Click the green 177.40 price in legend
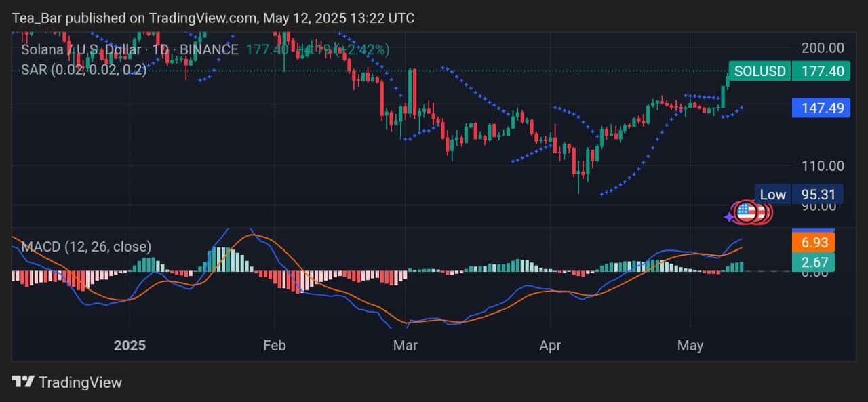 [266, 49]
